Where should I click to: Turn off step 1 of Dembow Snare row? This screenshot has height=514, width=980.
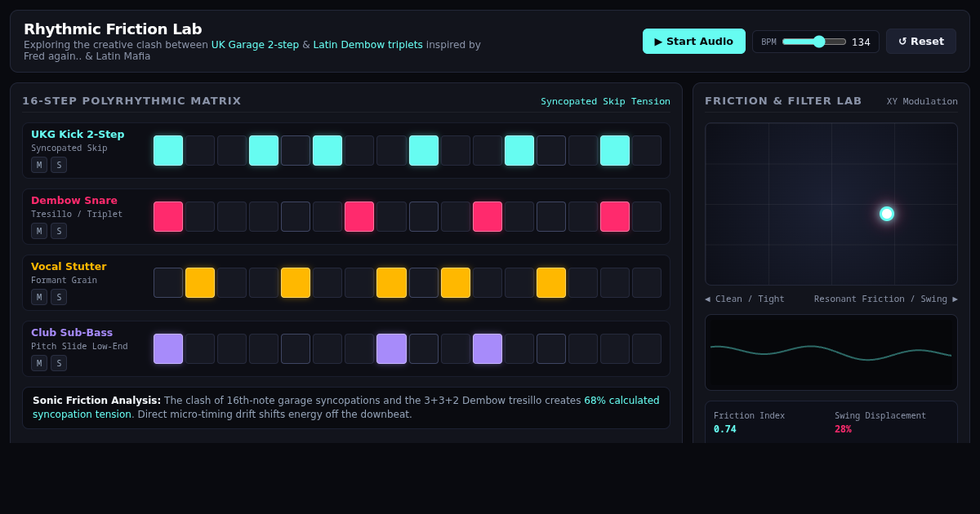pos(168,217)
